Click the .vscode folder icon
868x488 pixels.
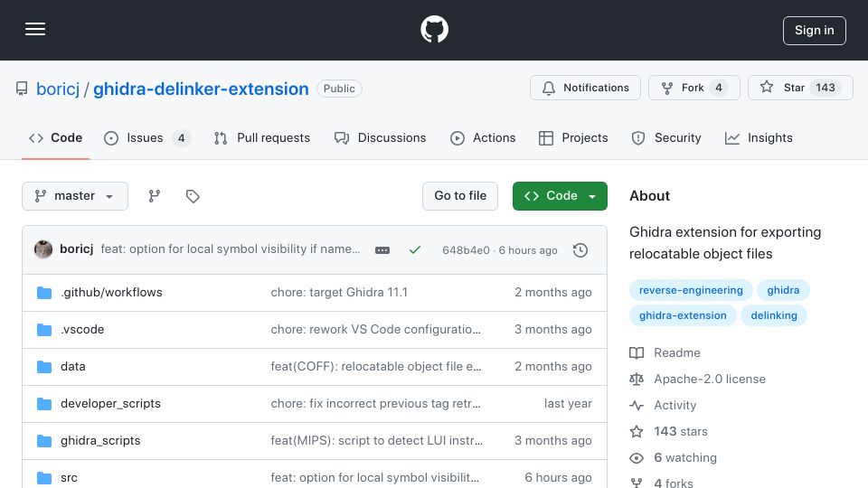(x=44, y=330)
